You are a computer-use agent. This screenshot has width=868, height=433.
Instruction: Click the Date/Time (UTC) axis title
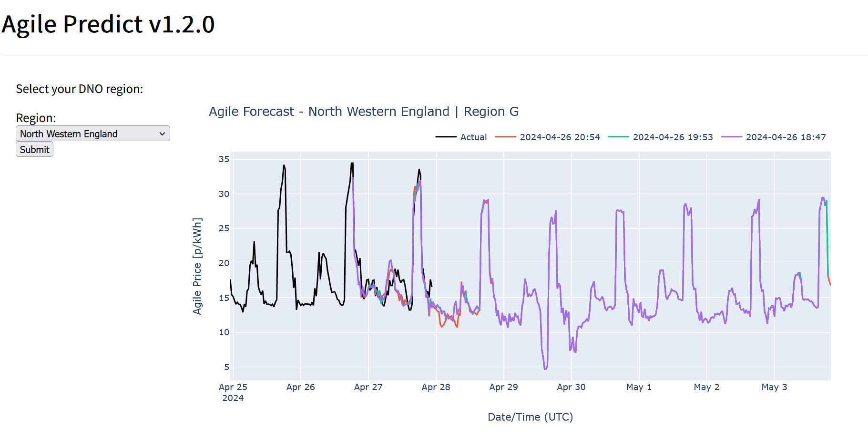coord(530,417)
